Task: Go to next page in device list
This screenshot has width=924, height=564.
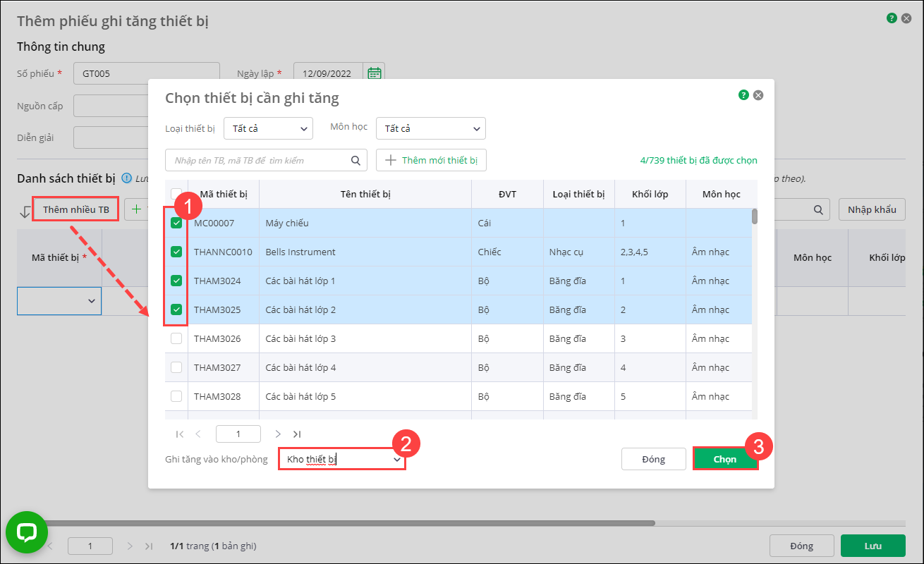Action: (278, 434)
